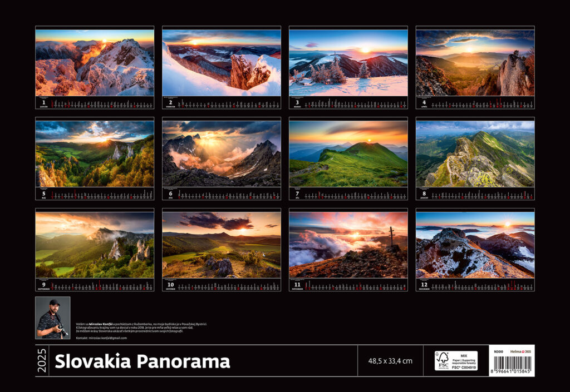Open the July grassy hill sunset image
The height and width of the screenshot is (392, 570).
[x=348, y=153]
